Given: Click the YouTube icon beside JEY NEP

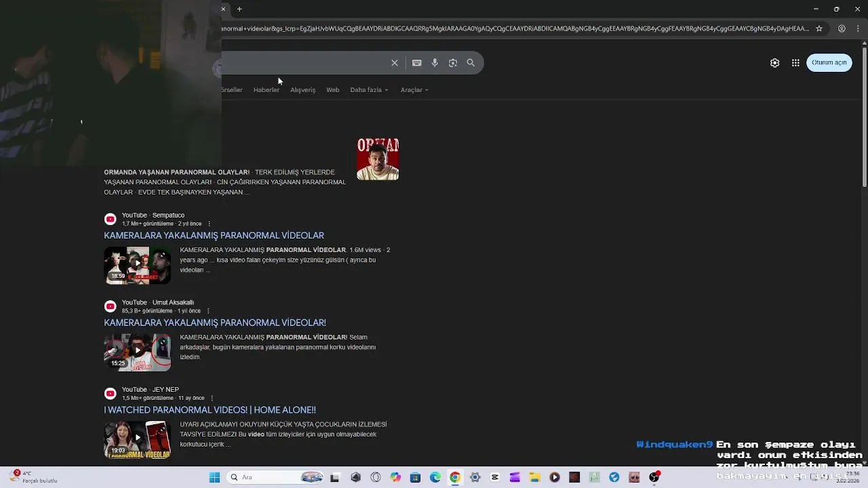Looking at the screenshot, I should point(111,394).
